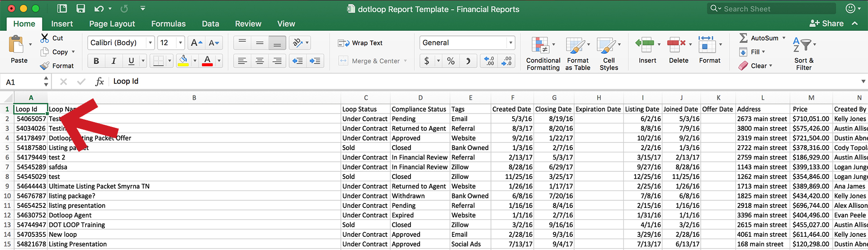Click the borders icon

click(x=158, y=61)
